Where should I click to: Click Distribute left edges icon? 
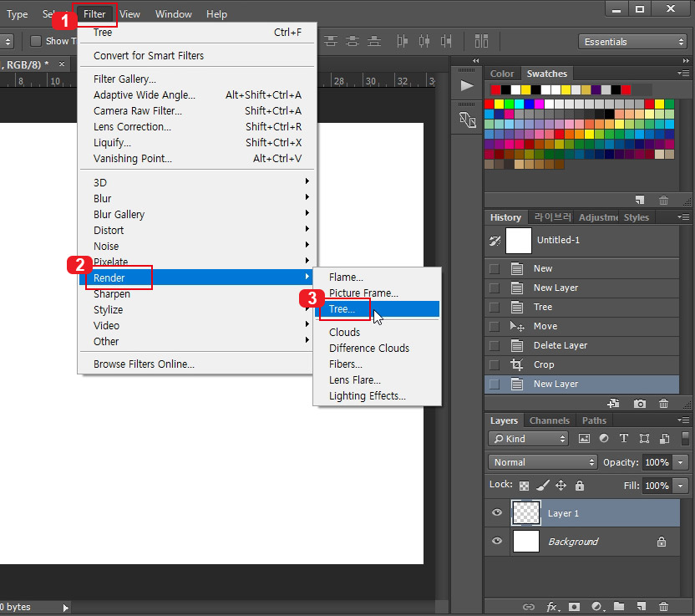coord(402,41)
